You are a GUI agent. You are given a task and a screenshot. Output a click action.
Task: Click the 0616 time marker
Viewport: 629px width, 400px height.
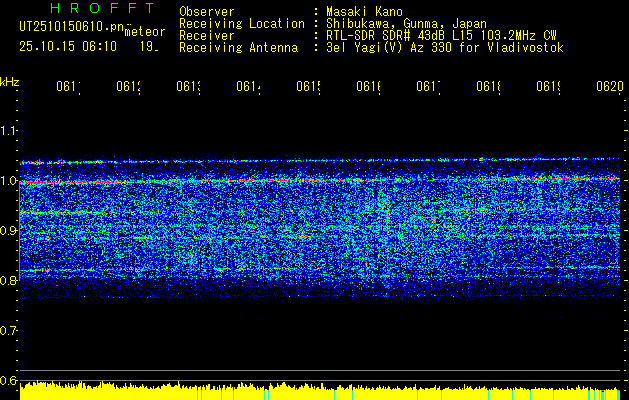pyautogui.click(x=368, y=86)
